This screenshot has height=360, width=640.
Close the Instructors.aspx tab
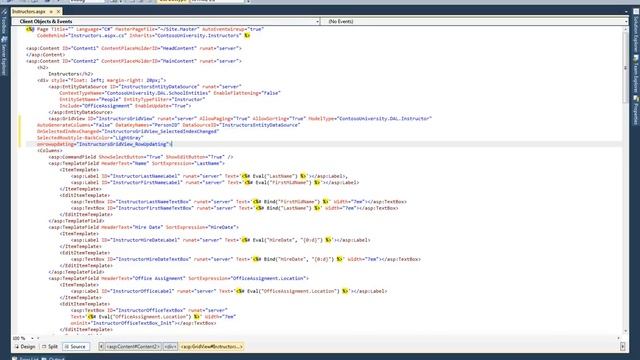point(58,12)
